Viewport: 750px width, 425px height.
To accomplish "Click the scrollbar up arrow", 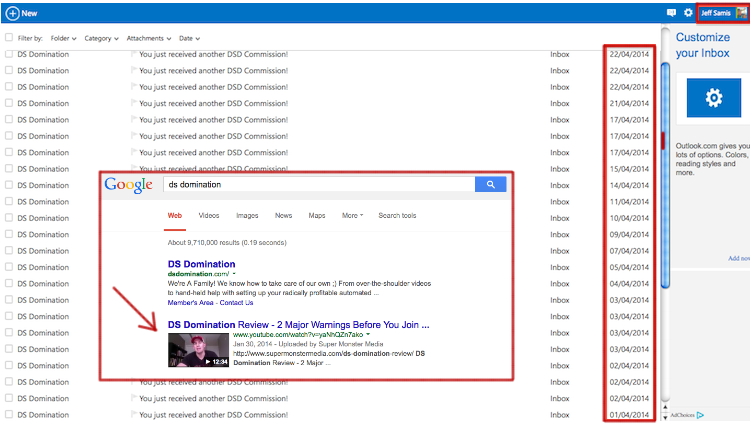I will coord(665,407).
